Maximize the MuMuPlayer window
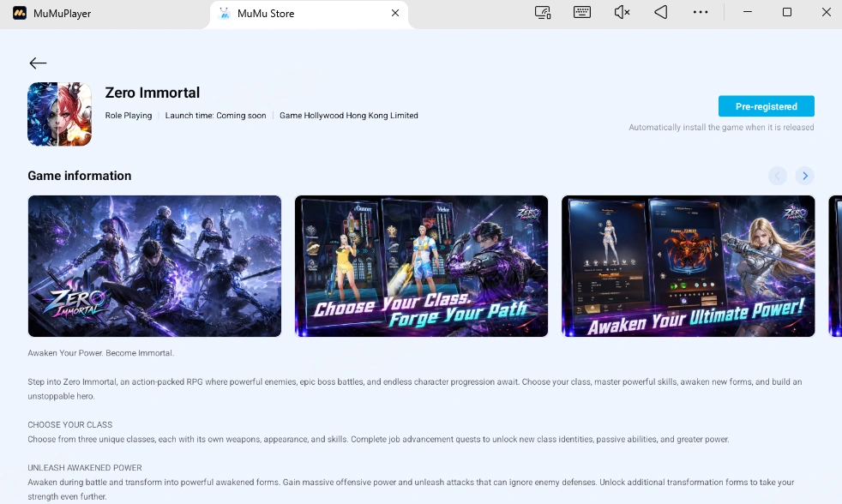This screenshot has height=504, width=842. click(786, 12)
